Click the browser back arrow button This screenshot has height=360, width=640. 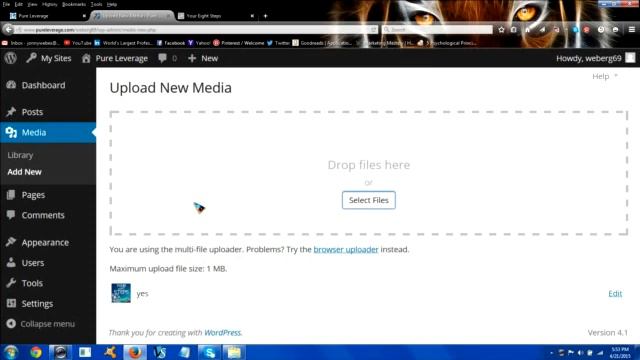(x=8, y=29)
